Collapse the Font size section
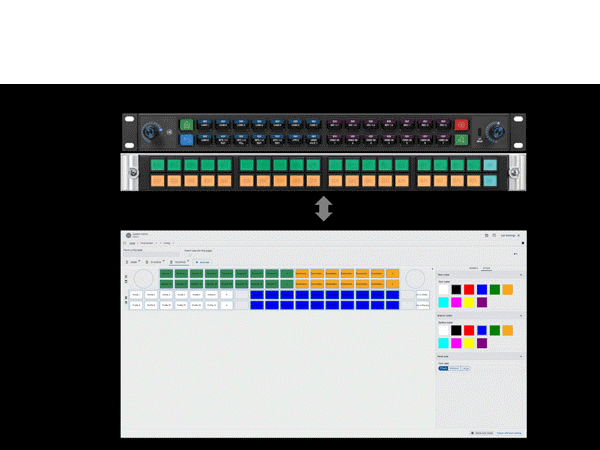 click(x=519, y=356)
